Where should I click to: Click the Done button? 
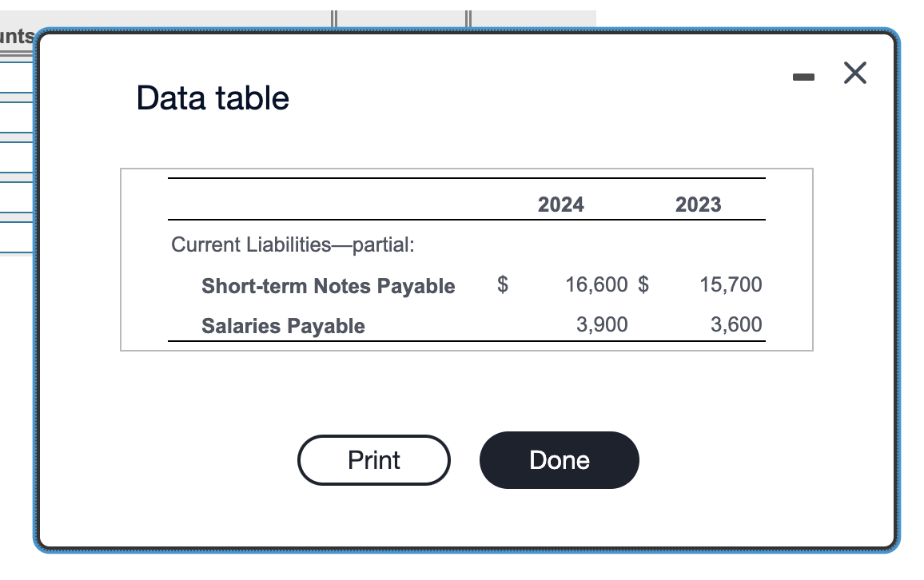(559, 460)
